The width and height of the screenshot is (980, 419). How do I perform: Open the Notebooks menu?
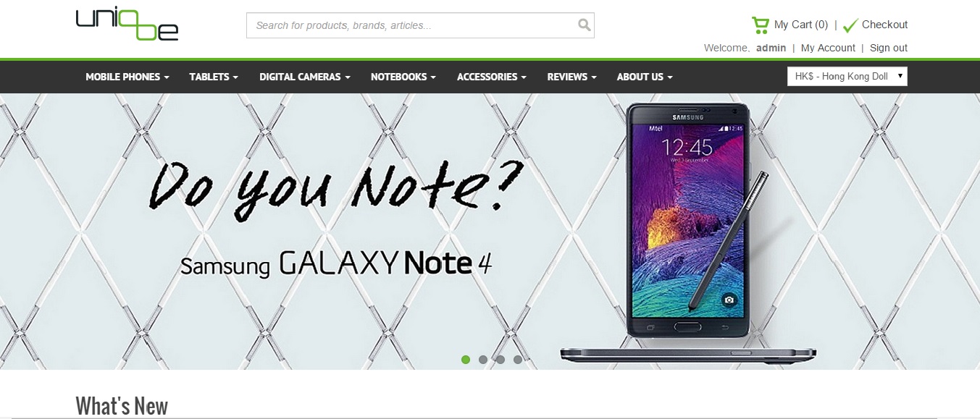tap(403, 77)
